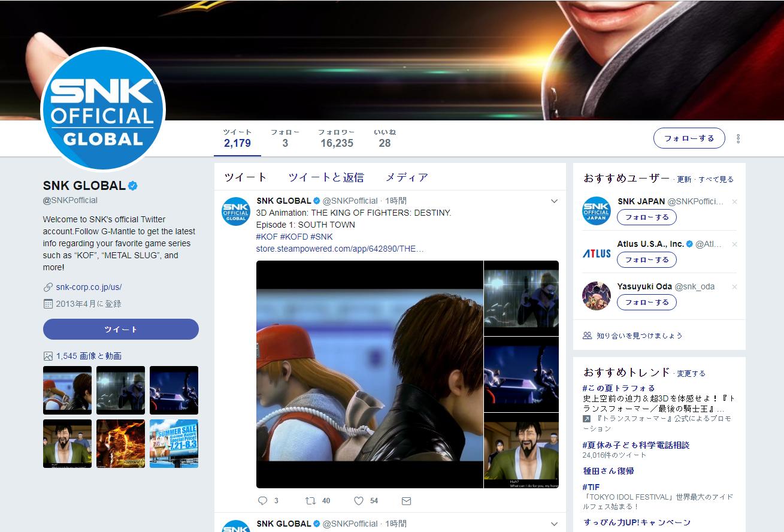This screenshot has height=532, width=784.
Task: Click the reply icon on the first tweet
Action: [x=262, y=500]
